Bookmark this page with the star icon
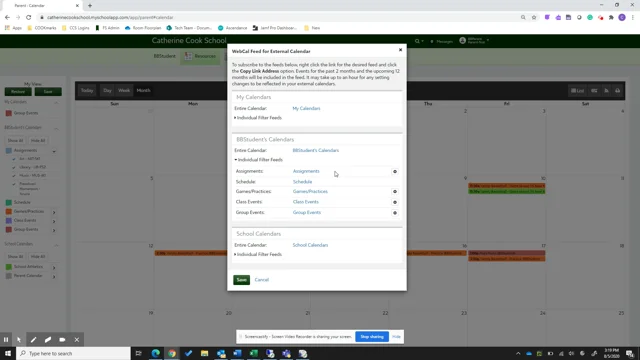 pyautogui.click(x=534, y=18)
